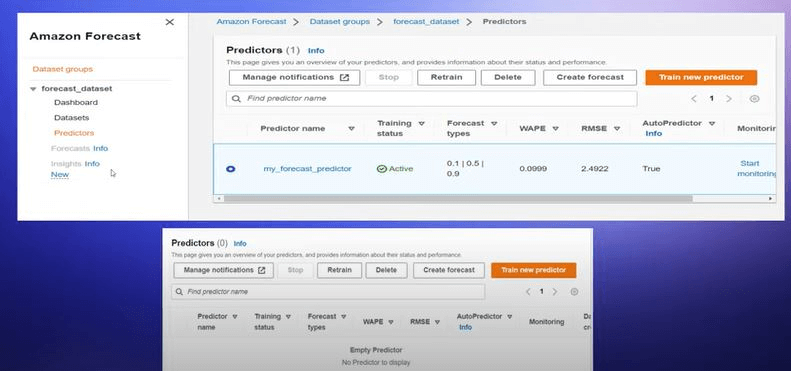Go to next page in bottom pagination

[555, 292]
